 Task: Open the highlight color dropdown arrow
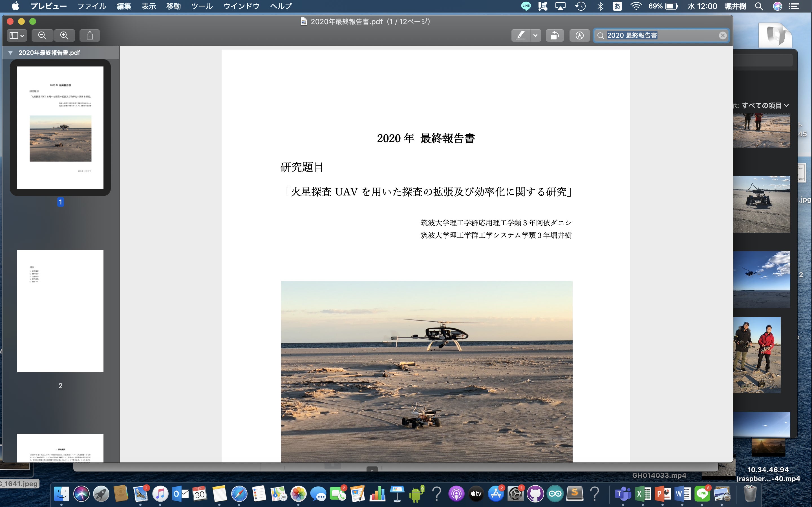(535, 35)
